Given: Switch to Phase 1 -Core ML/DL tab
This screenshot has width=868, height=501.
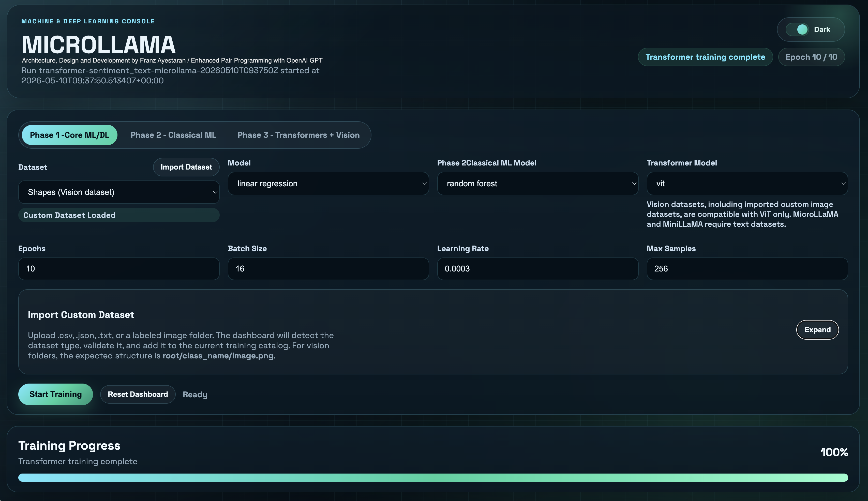Looking at the screenshot, I should (x=69, y=135).
